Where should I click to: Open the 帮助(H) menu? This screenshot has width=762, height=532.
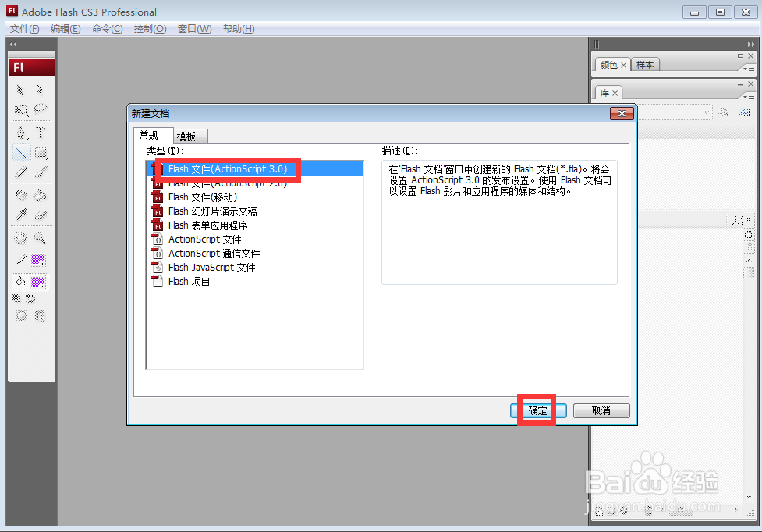(x=239, y=29)
